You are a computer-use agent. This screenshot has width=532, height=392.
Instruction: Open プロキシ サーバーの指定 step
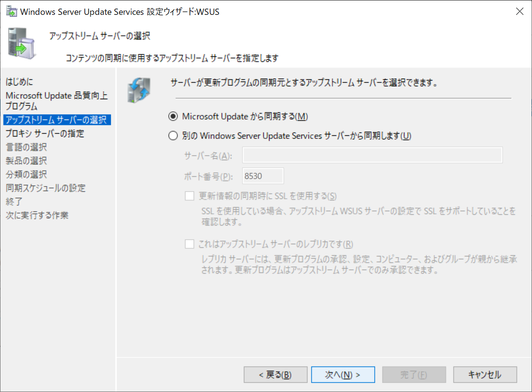45,134
